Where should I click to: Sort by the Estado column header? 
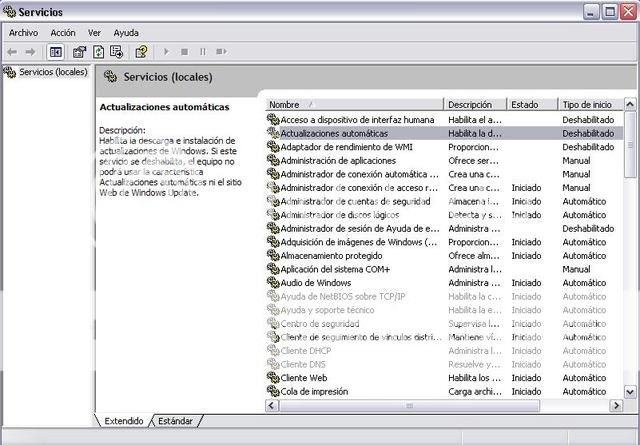tap(532, 105)
